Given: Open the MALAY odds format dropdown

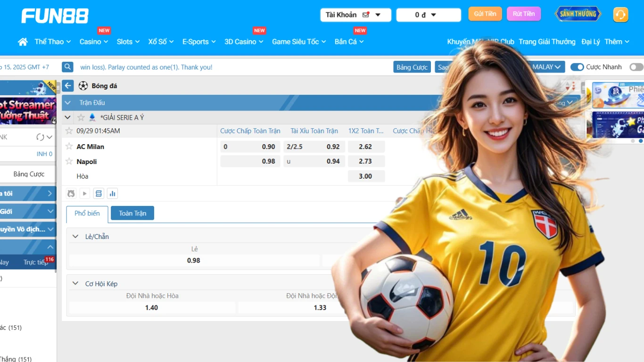Looking at the screenshot, I should (546, 66).
